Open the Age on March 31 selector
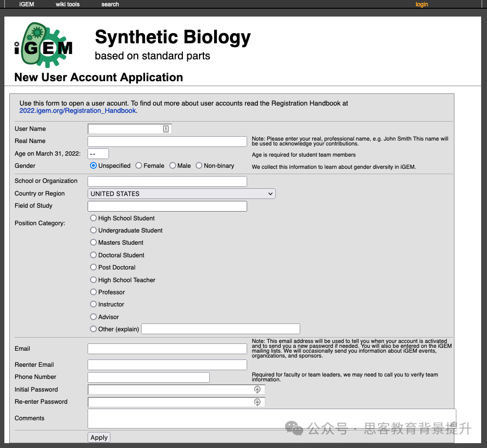Image resolution: width=487 pixels, height=448 pixels. (98, 154)
